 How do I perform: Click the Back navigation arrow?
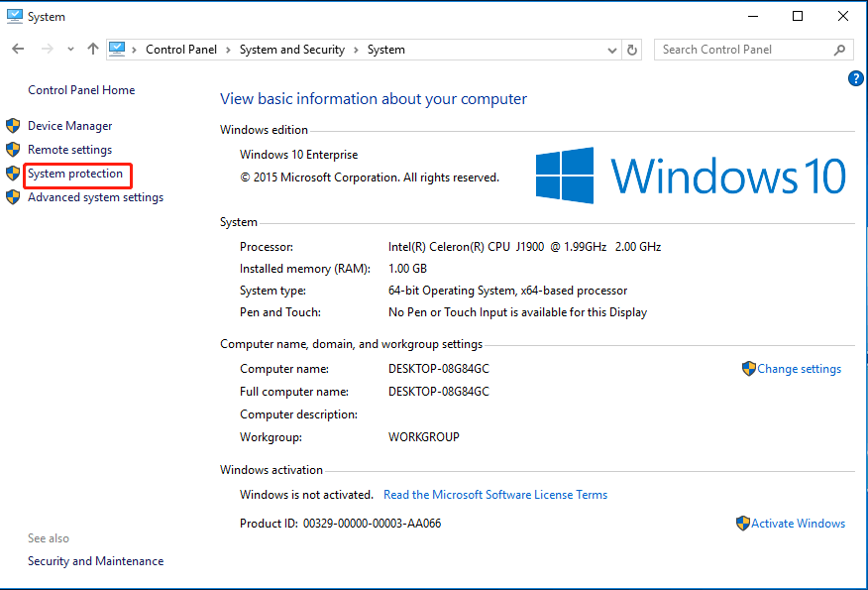point(18,50)
